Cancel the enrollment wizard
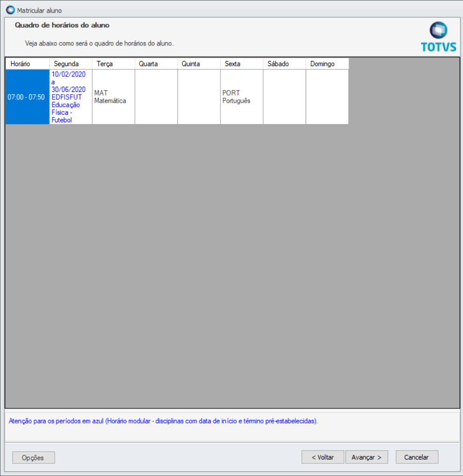Viewport: 463px width, 476px height. pyautogui.click(x=417, y=457)
